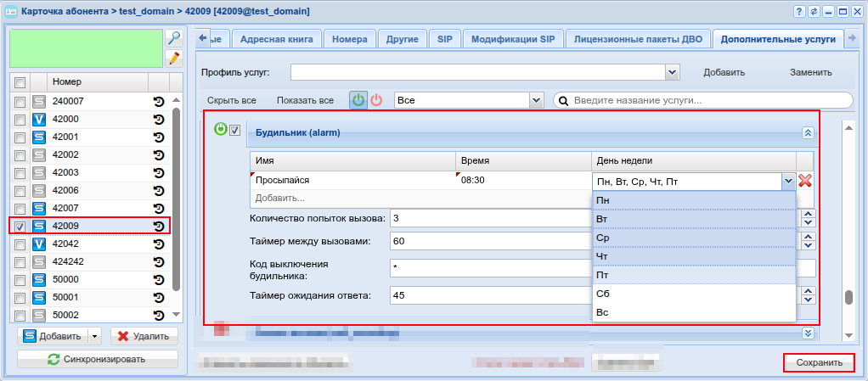Image resolution: width=868 pixels, height=381 pixels.
Task: Select Вс in weekday list
Action: (694, 312)
